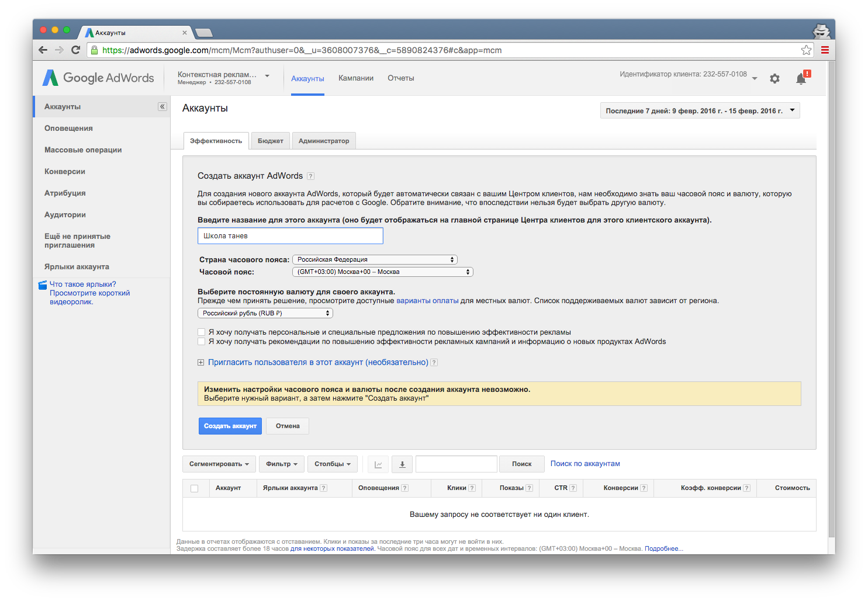Bookmark the page with the star icon
The image size is (868, 601).
click(806, 50)
